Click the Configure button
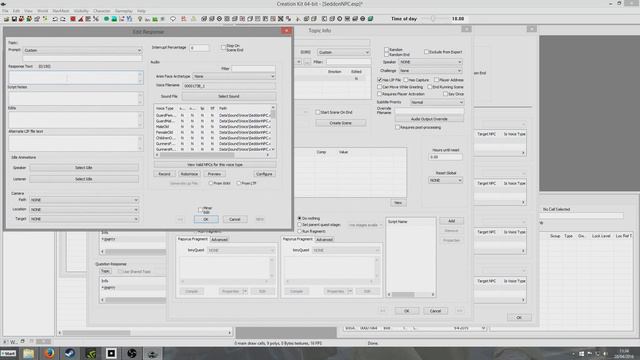This screenshot has width=640, height=360. tap(264, 174)
